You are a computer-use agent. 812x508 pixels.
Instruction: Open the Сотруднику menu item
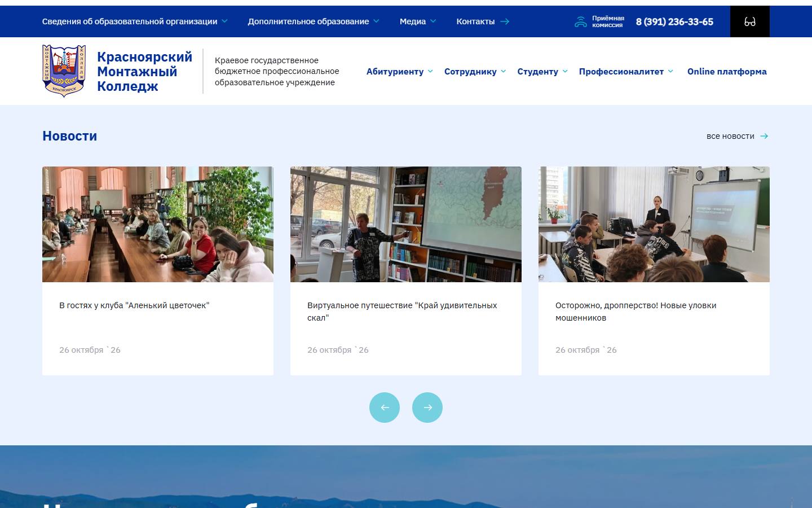coord(470,72)
